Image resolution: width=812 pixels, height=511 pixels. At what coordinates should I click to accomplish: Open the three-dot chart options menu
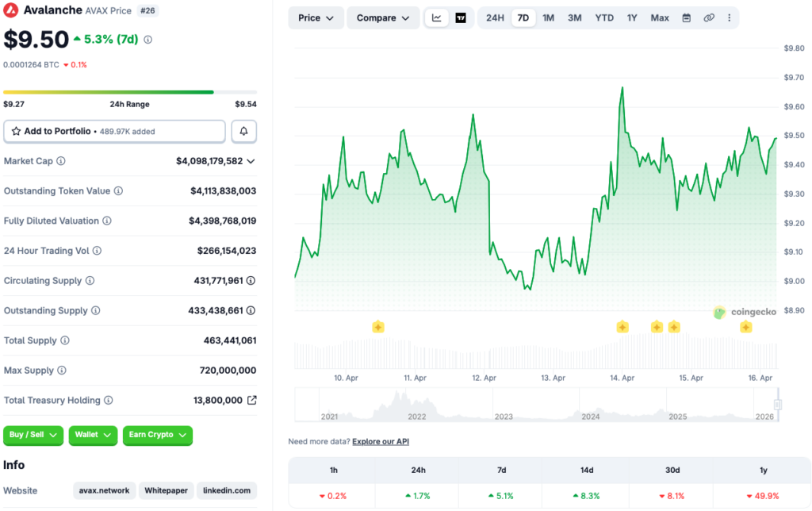(730, 17)
